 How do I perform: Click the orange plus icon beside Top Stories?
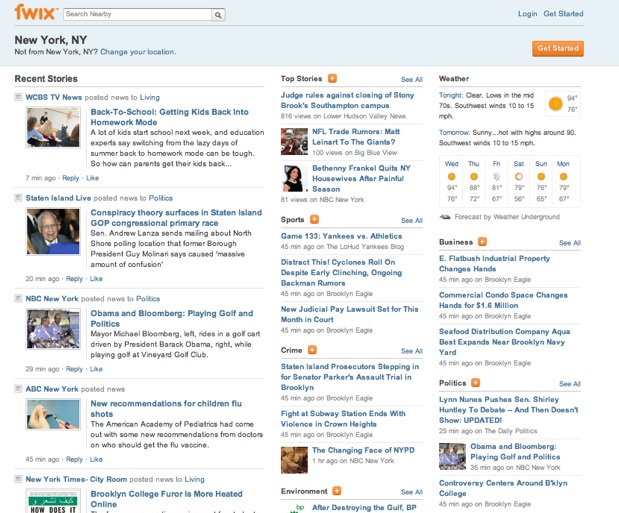pyautogui.click(x=333, y=78)
